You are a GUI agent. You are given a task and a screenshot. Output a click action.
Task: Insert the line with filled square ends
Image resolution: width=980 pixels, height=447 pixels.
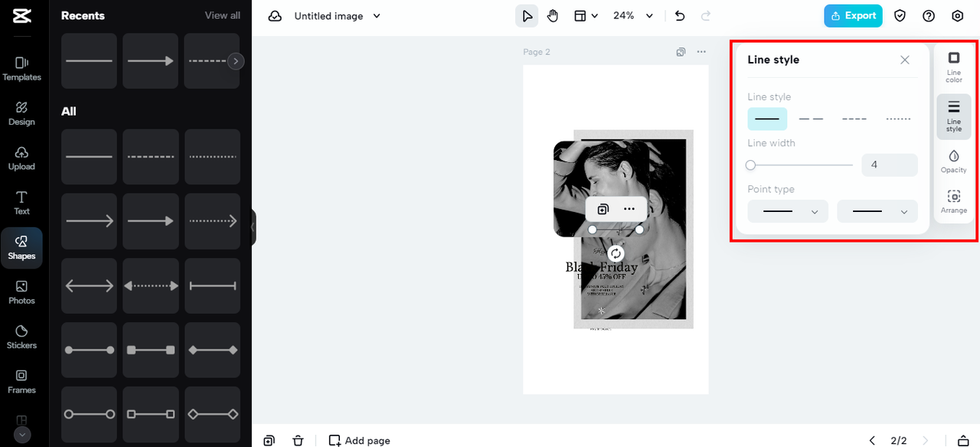pyautogui.click(x=151, y=350)
